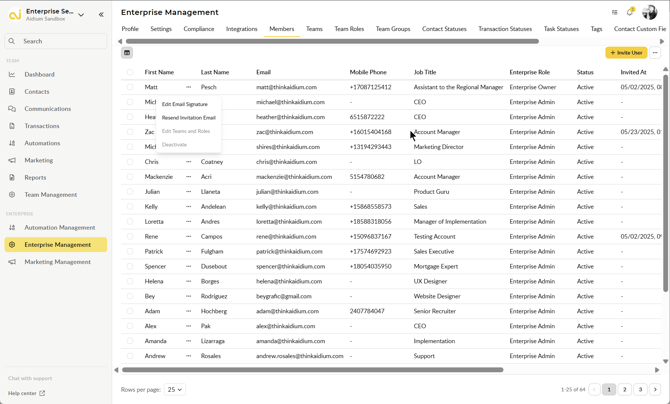The height and width of the screenshot is (404, 670).
Task: Click the Contacts sidebar icon
Action: pos(12,91)
